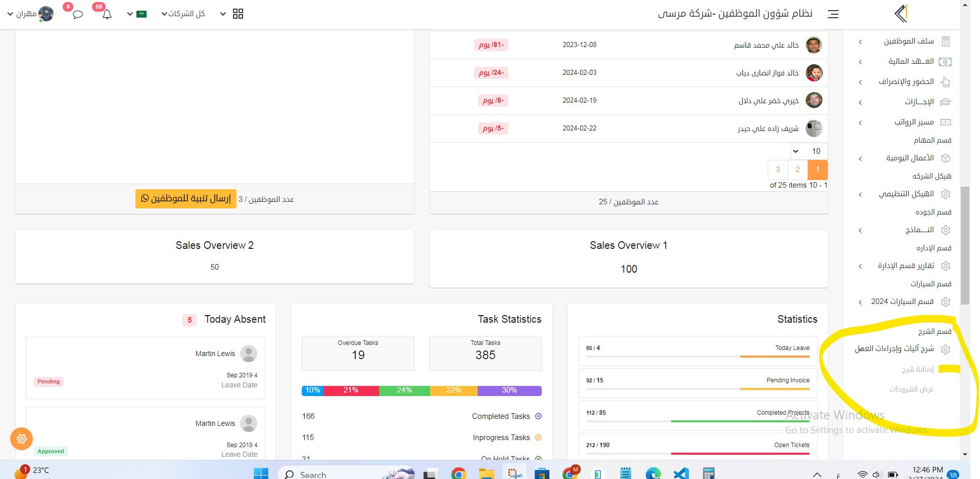Click the Completed Tasks radio marker
The image size is (980, 479).
coord(538,416)
